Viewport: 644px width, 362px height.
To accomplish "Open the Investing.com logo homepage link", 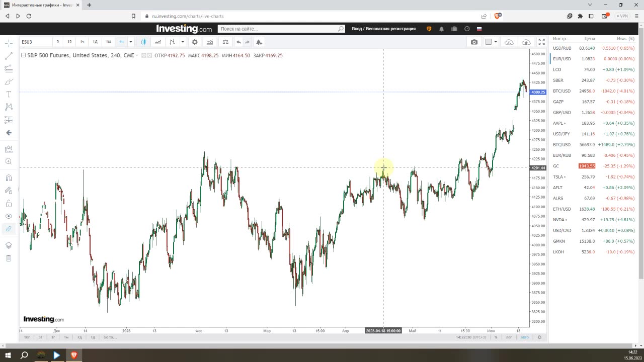I will pyautogui.click(x=184, y=29).
